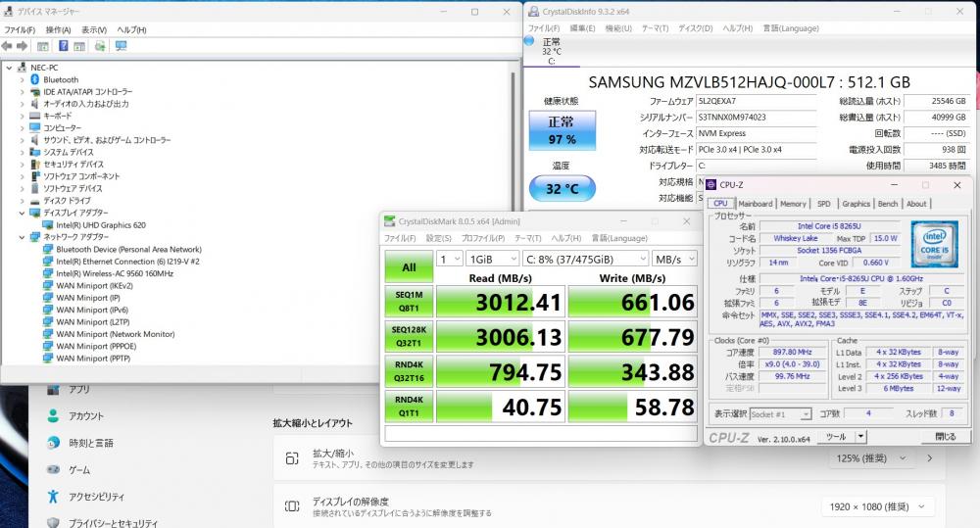The width and height of the screenshot is (980, 528).
Task: Click the network adapter icon for Intel Wireless-AC 9560
Action: (47, 273)
